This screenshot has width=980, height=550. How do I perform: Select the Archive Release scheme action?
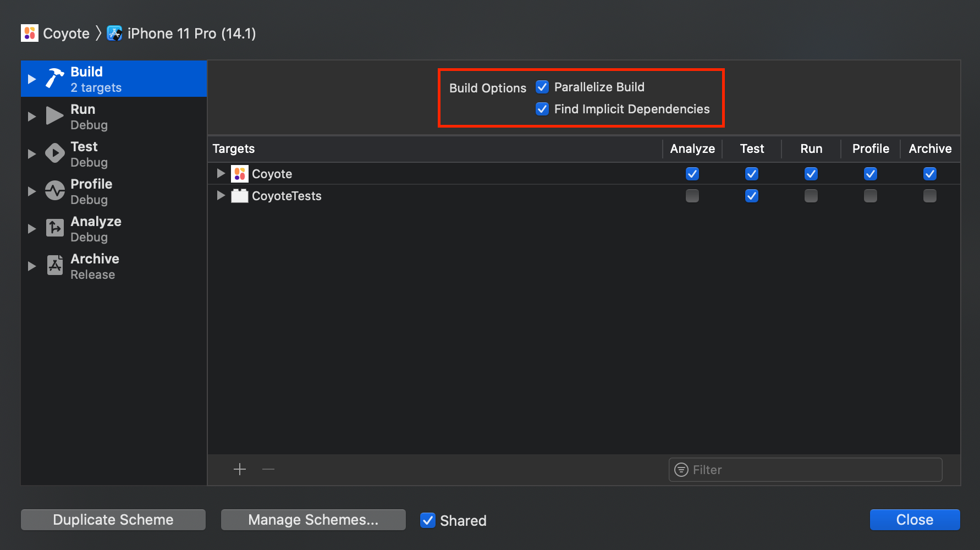coord(114,266)
